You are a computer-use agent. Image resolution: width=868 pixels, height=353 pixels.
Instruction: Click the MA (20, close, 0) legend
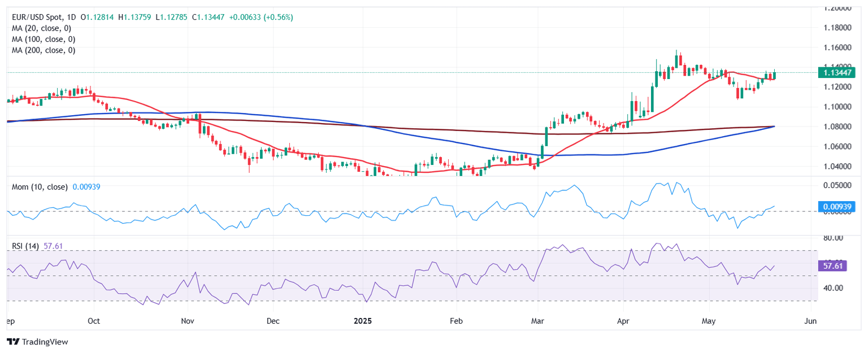coord(44,28)
